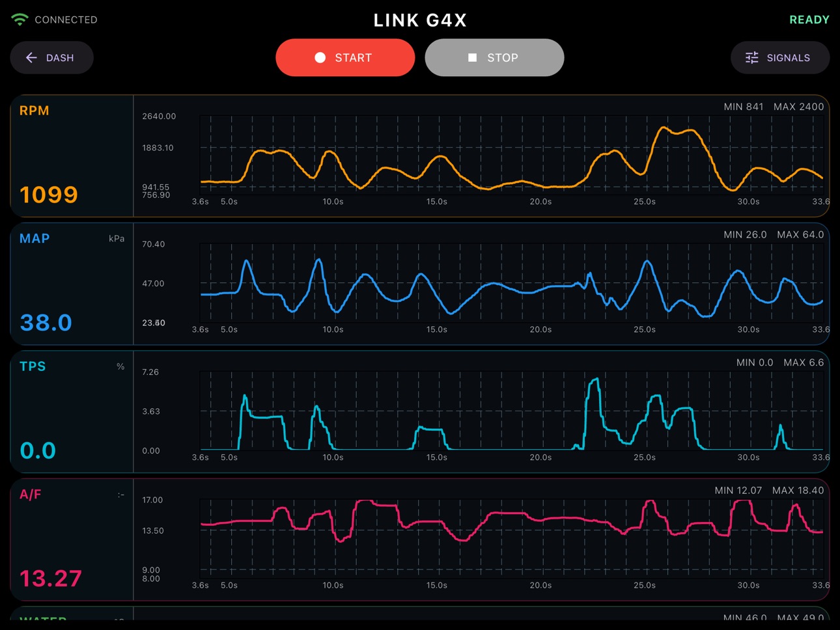
Task: Click the MAP trace plot area
Action: [x=511, y=283]
